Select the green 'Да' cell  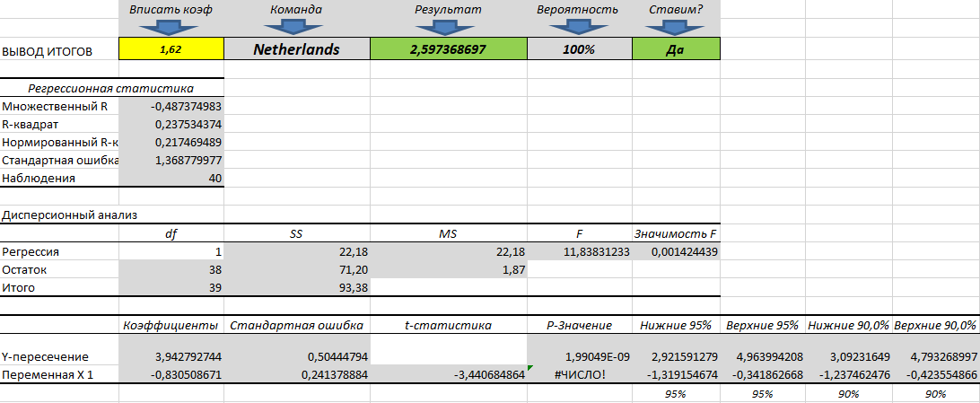point(676,49)
